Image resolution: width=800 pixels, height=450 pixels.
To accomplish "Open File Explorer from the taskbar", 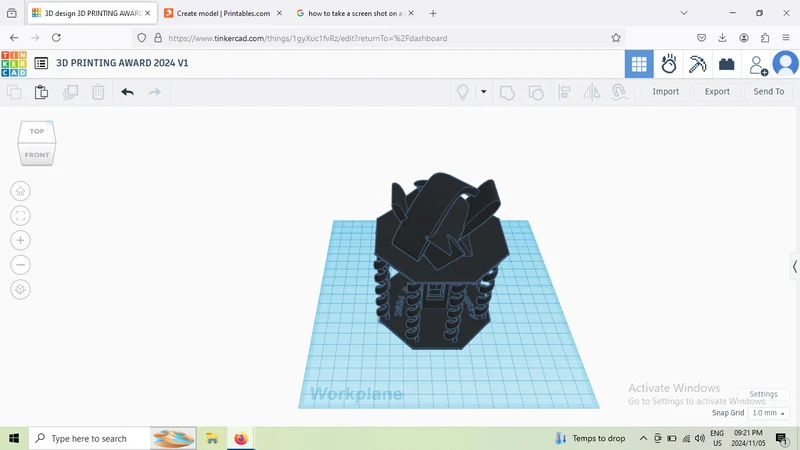I will pyautogui.click(x=212, y=438).
